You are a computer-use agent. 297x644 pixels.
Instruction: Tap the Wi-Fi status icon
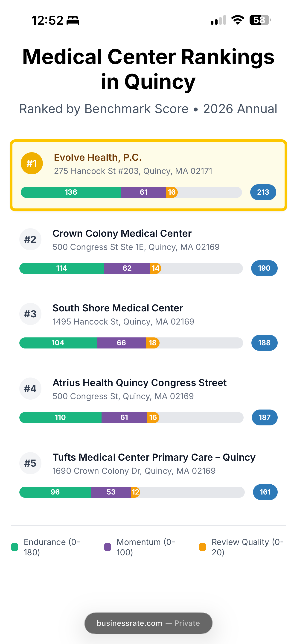pos(238,20)
